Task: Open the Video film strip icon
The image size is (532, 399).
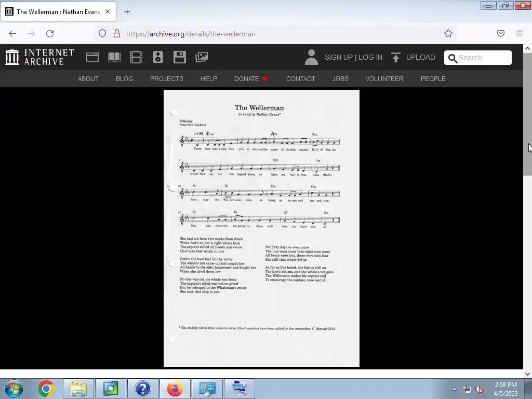Action: pyautogui.click(x=136, y=57)
